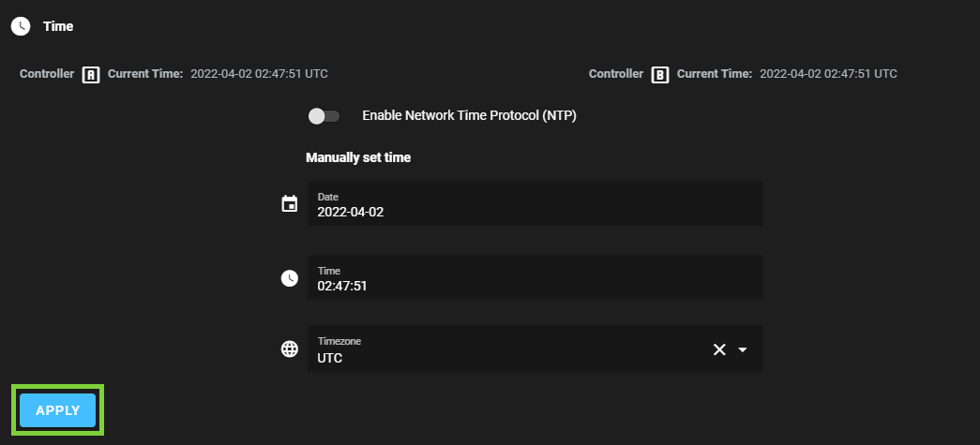
Task: Open the calendar icon beside Date
Action: [290, 204]
